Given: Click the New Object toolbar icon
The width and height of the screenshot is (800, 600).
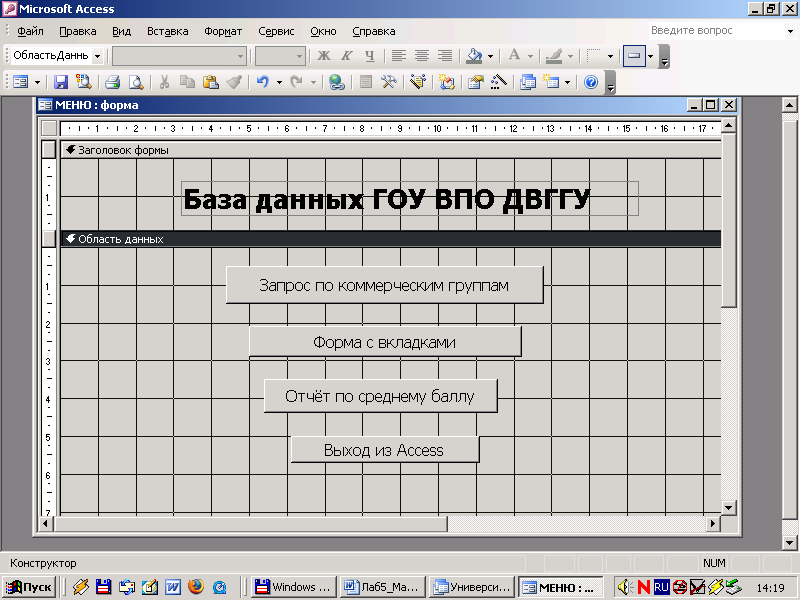Looking at the screenshot, I should (x=551, y=82).
